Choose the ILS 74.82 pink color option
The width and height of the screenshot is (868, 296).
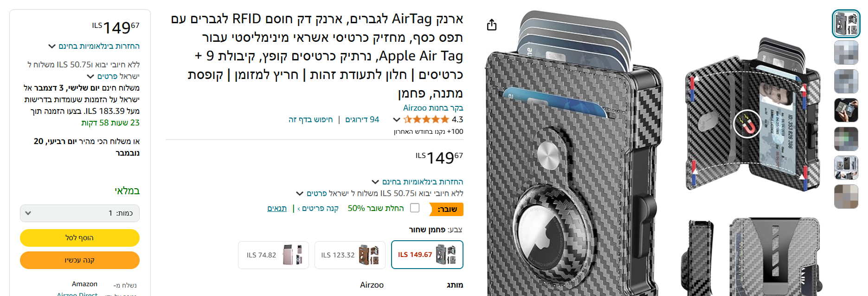pos(273,255)
